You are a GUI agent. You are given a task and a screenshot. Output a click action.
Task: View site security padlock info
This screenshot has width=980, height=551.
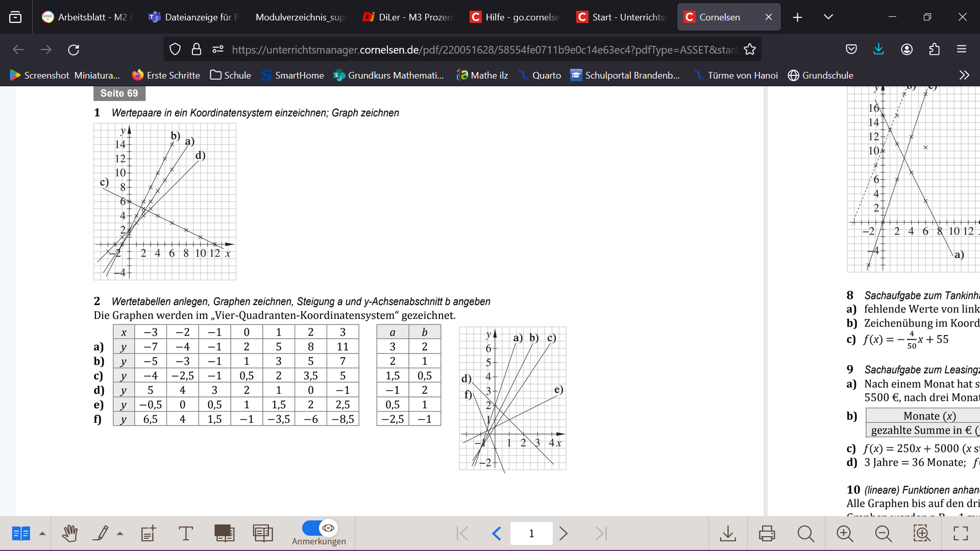click(x=197, y=49)
